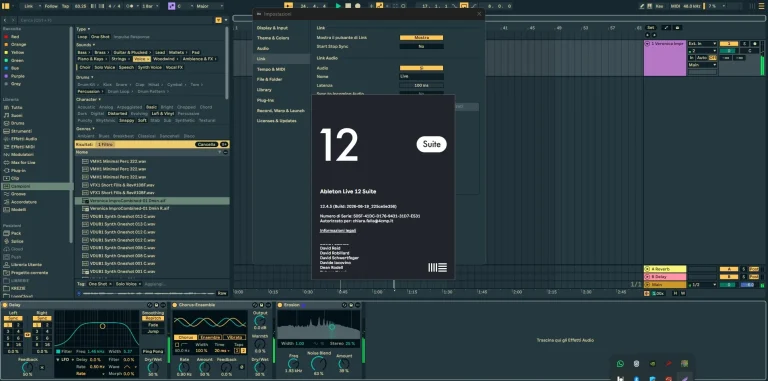This screenshot has width=768, height=381.
Task: Open Theme & Colors settings tab
Action: [x=273, y=38]
